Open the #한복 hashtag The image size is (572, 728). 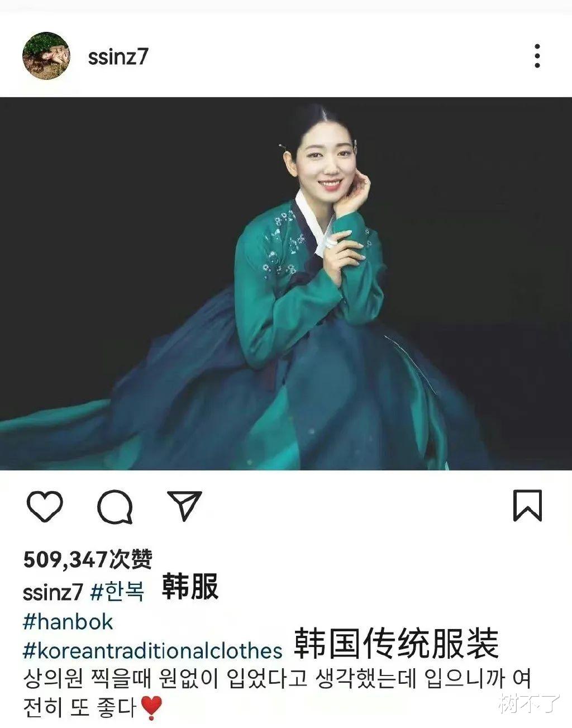coord(117,591)
